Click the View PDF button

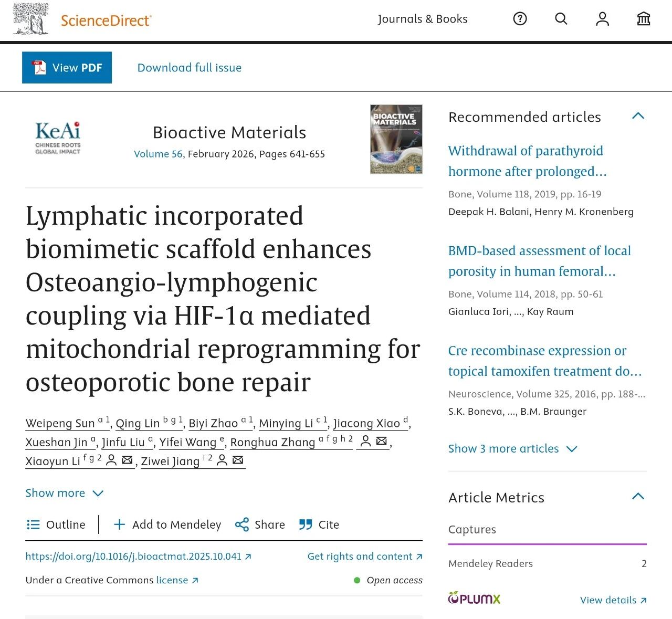pos(67,68)
